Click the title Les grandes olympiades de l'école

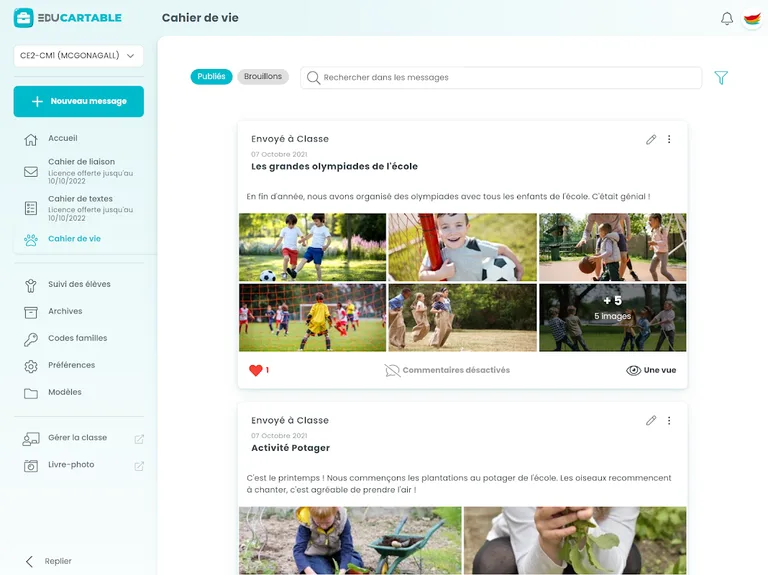click(335, 167)
